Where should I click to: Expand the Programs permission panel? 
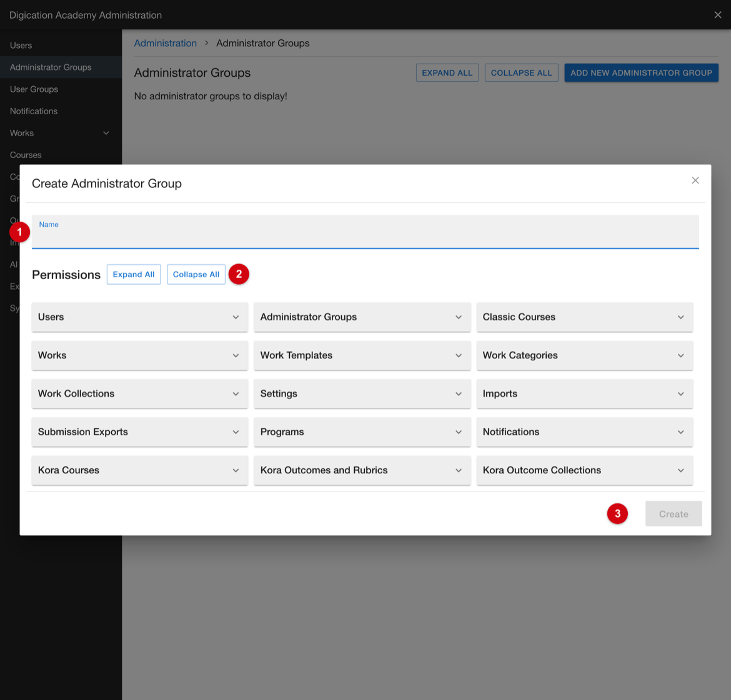pyautogui.click(x=362, y=432)
